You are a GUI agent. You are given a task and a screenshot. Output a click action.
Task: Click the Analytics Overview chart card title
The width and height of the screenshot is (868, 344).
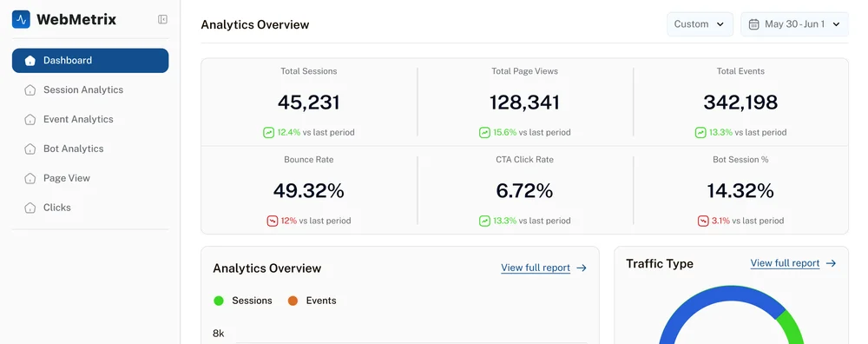[266, 268]
